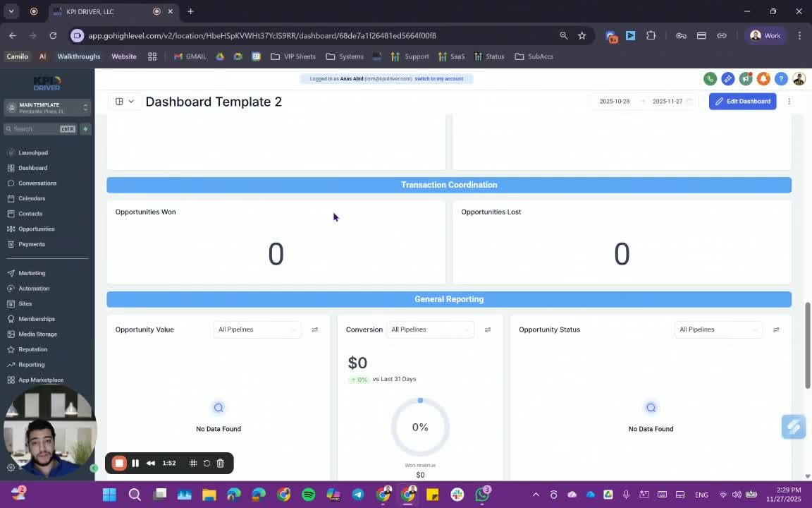Open the user avatar in the header

click(799, 79)
